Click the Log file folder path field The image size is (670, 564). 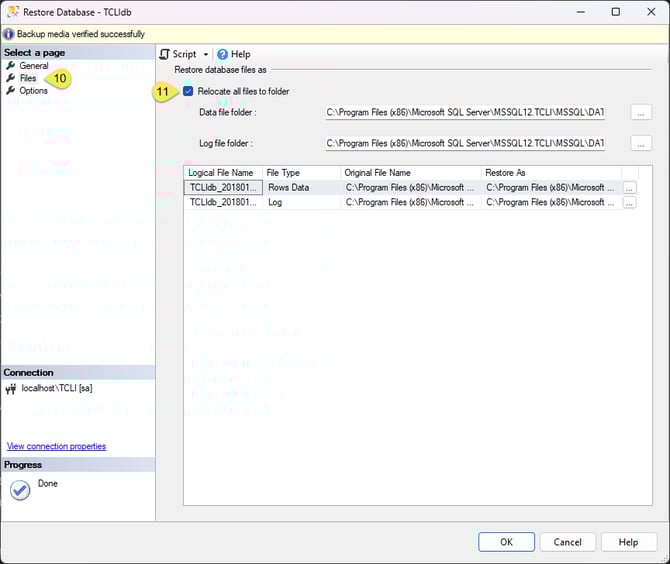click(x=465, y=144)
